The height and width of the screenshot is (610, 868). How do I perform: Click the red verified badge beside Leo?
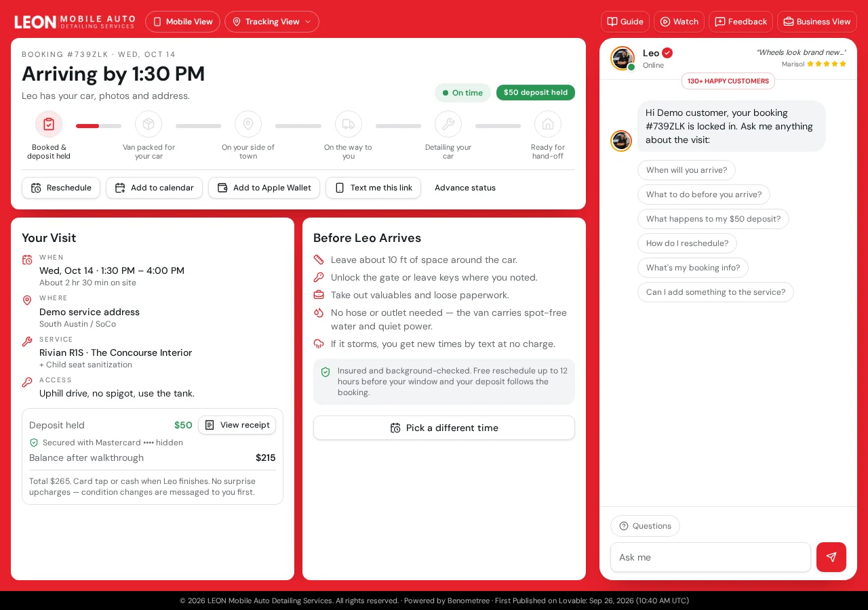click(667, 53)
